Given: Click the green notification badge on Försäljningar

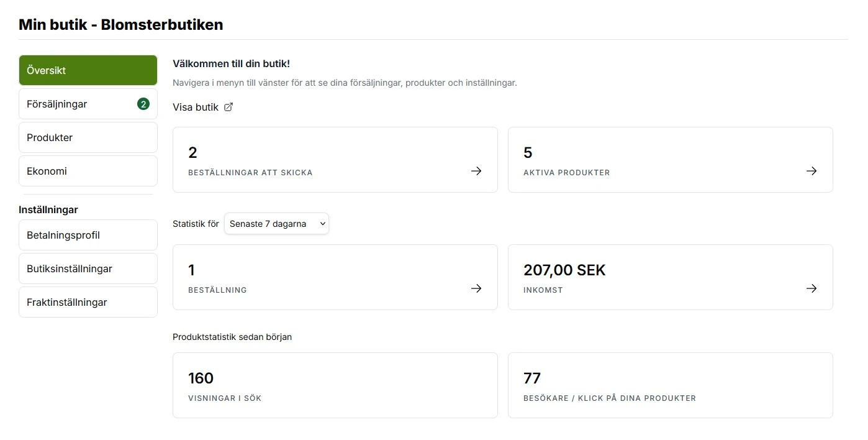Looking at the screenshot, I should coord(143,104).
